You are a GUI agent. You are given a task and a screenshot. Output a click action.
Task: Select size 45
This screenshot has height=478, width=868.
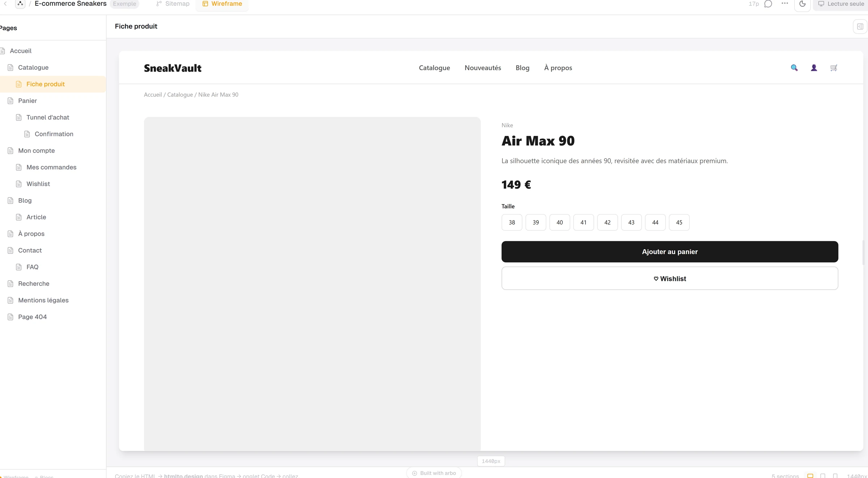[x=679, y=222]
